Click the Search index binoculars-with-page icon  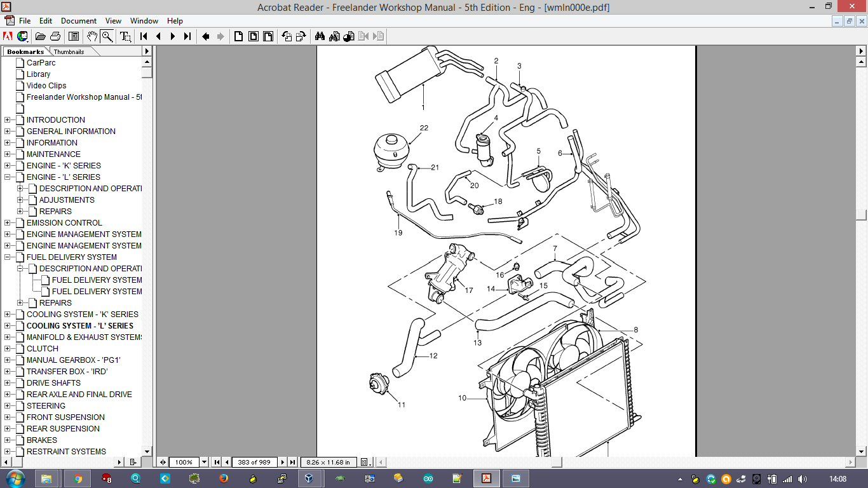[x=334, y=36]
